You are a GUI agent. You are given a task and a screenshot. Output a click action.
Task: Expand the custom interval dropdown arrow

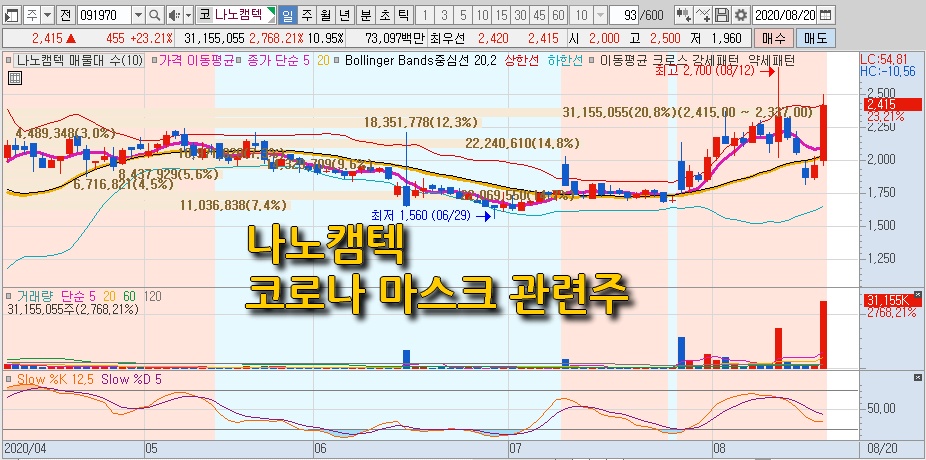600,15
